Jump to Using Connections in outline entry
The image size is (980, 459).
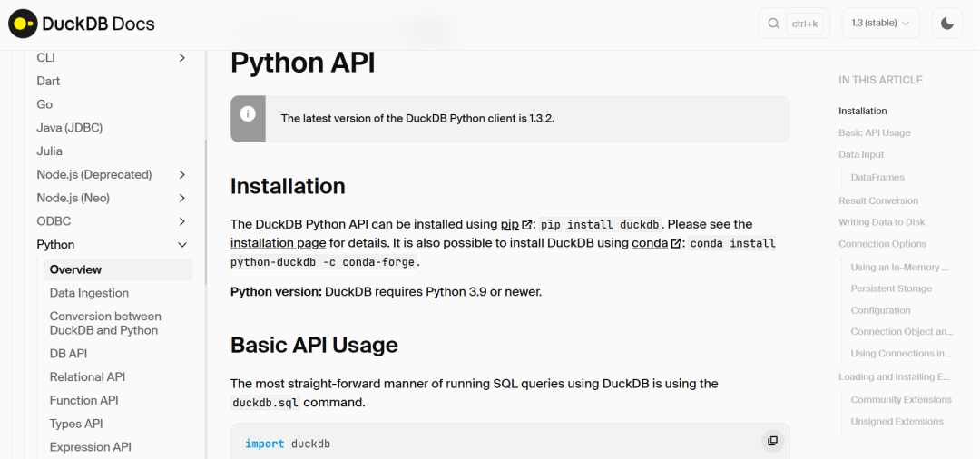(x=901, y=354)
